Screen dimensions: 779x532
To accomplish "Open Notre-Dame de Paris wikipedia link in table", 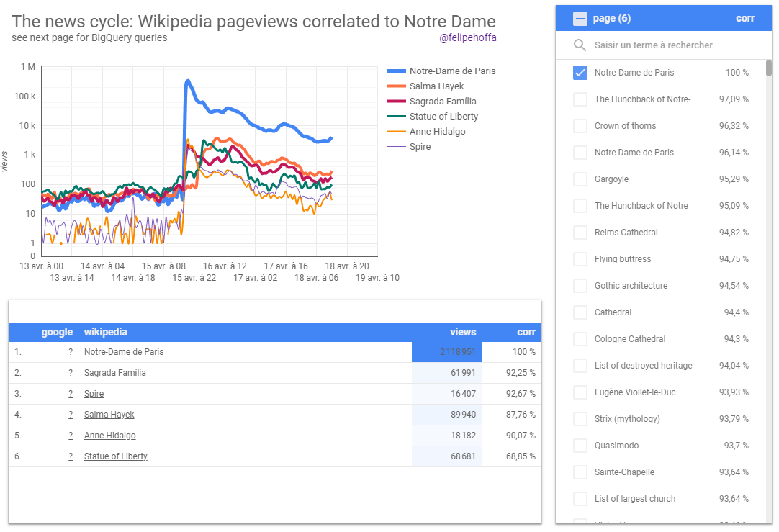I will click(124, 352).
